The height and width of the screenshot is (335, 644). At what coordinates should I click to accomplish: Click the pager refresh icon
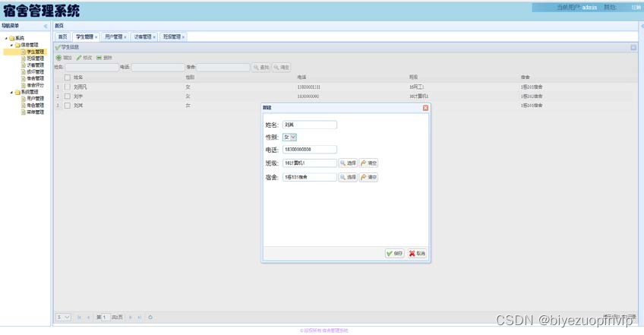[x=150, y=318]
